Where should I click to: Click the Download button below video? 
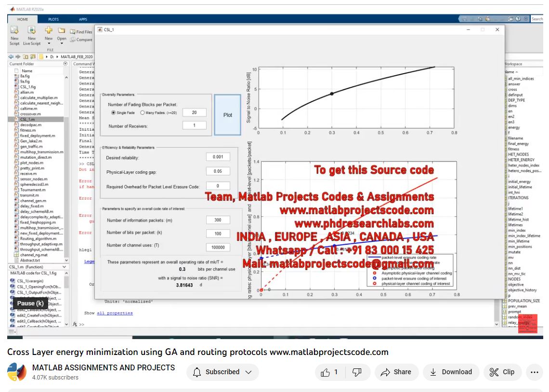pos(451,372)
